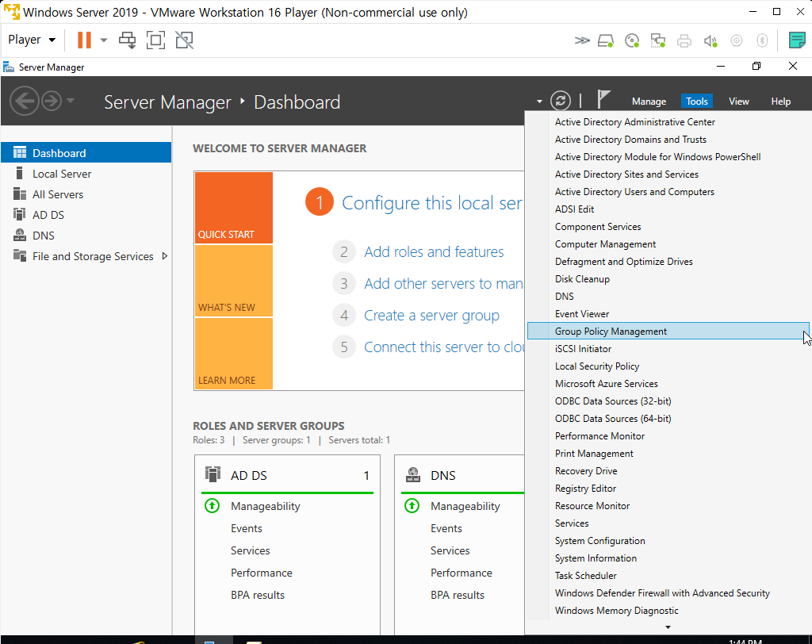Open the VMware messages note icon
Image resolution: width=812 pixels, height=644 pixels.
click(x=797, y=40)
